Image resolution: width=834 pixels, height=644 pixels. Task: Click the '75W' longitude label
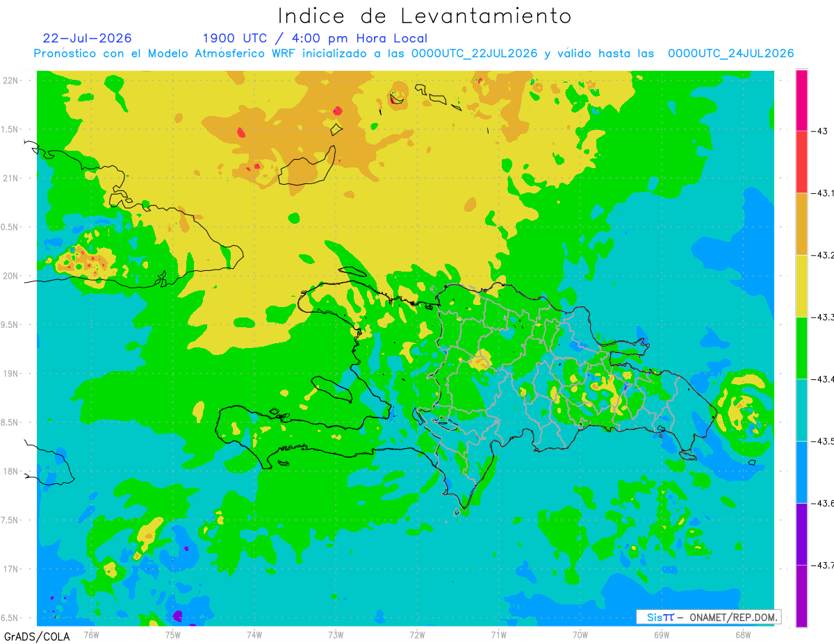[172, 634]
